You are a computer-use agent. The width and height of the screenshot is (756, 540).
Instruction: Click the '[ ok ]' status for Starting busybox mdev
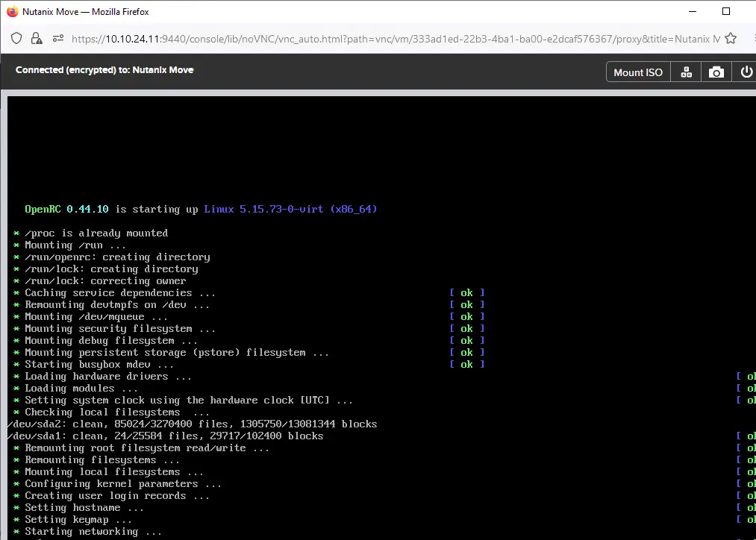point(466,365)
